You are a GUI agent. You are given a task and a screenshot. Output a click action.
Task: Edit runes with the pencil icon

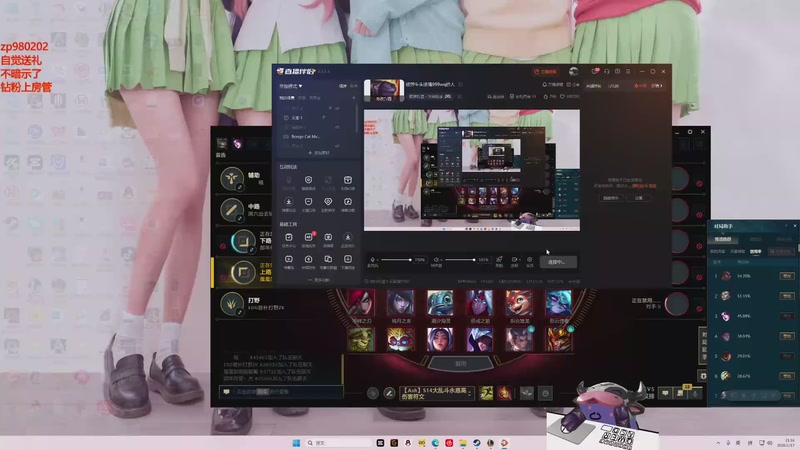tap(389, 393)
